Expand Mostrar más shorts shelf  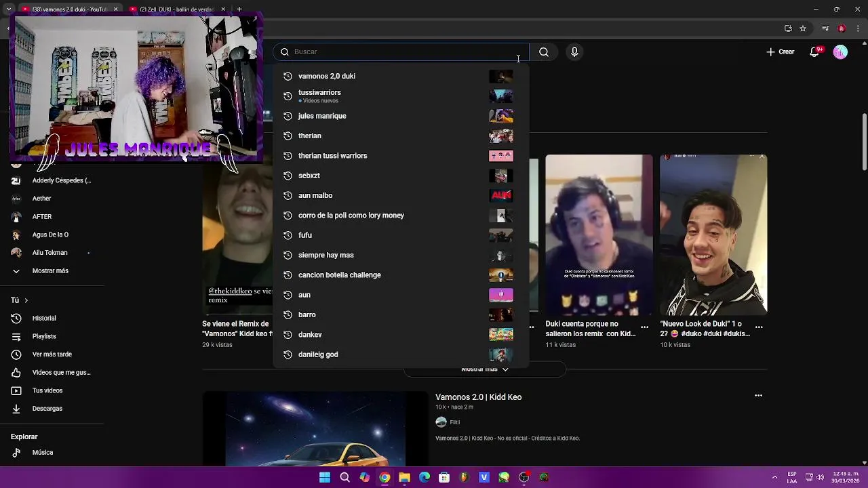pyautogui.click(x=484, y=369)
